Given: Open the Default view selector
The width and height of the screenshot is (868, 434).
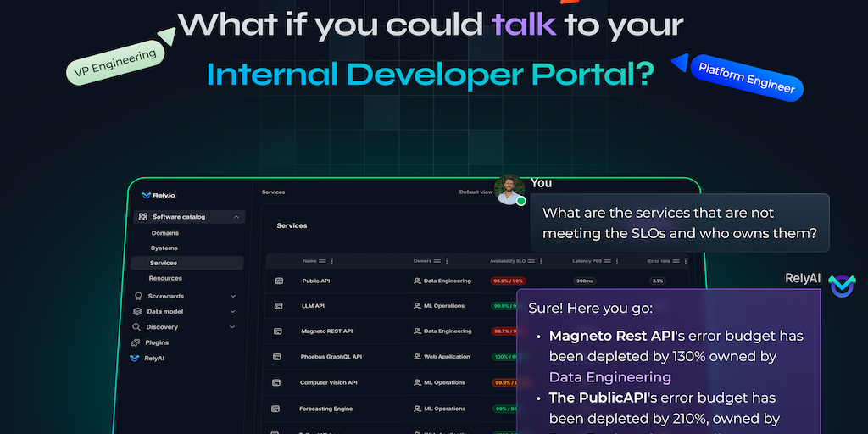Looking at the screenshot, I should [x=476, y=192].
